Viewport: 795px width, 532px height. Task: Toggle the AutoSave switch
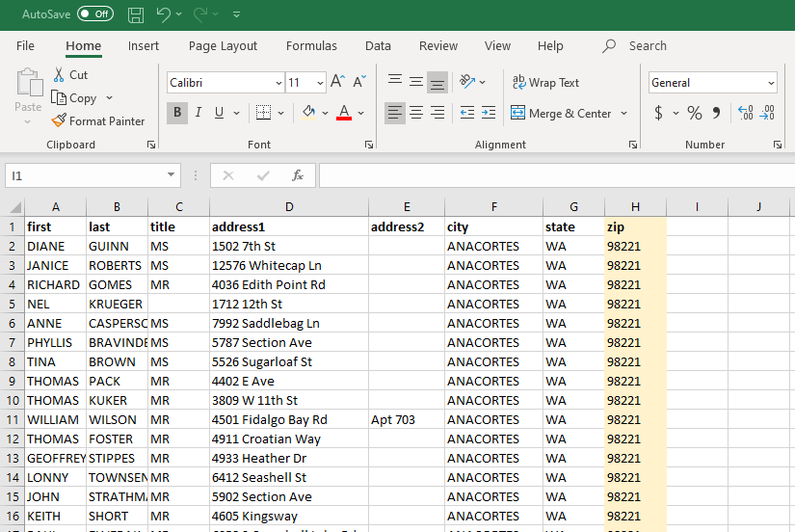tap(95, 14)
